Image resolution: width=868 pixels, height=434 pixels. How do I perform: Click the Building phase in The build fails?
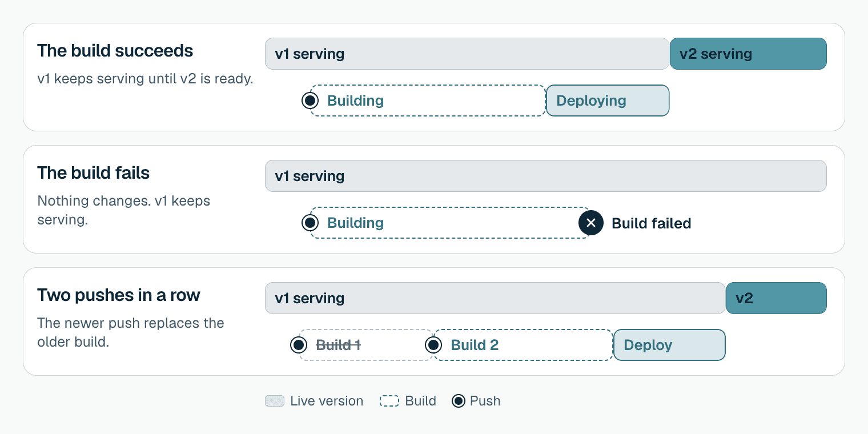tap(450, 223)
